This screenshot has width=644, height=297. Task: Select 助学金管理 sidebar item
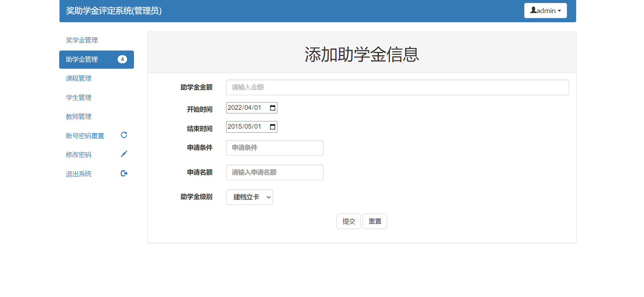click(97, 60)
